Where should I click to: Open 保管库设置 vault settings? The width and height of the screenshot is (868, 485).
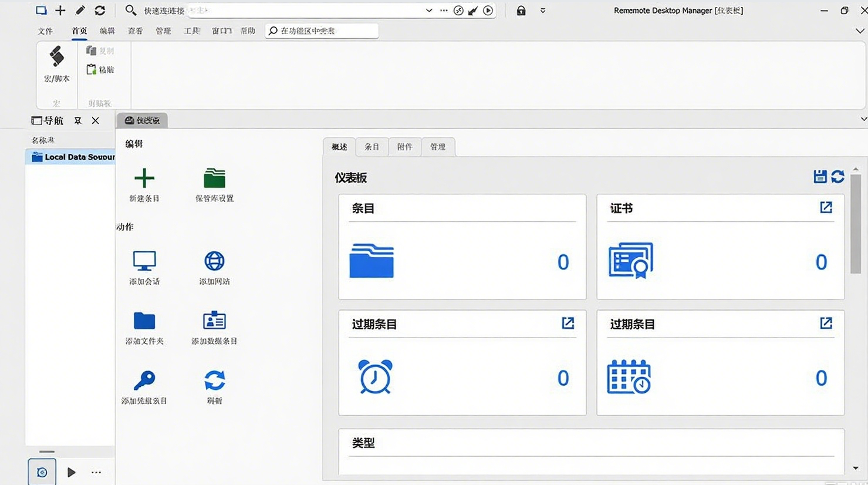[214, 184]
